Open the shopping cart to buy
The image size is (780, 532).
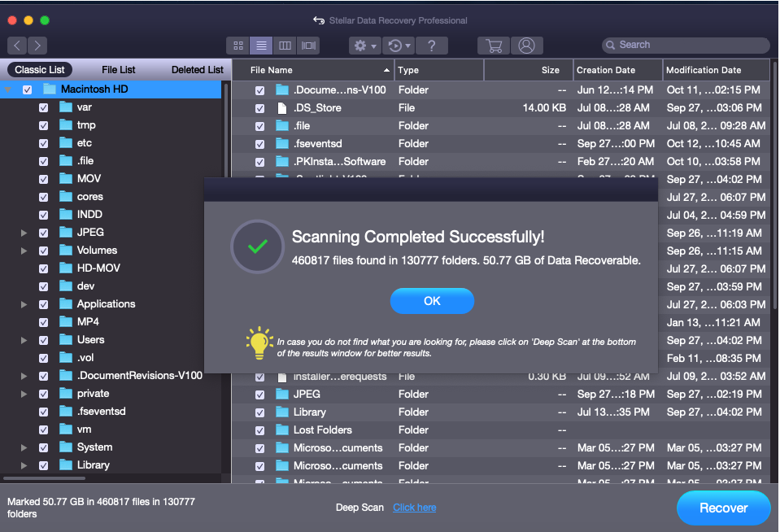click(494, 46)
